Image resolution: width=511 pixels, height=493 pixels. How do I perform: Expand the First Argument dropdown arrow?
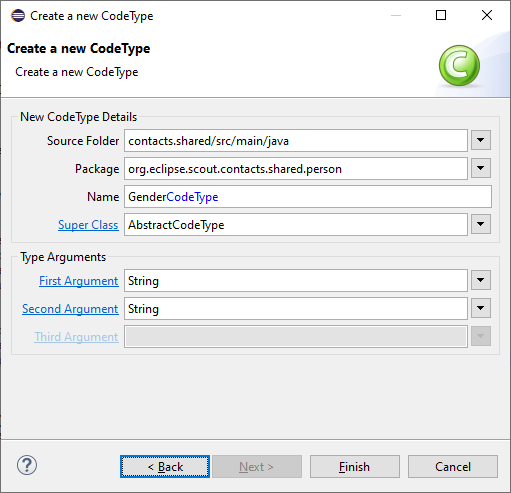(x=481, y=280)
